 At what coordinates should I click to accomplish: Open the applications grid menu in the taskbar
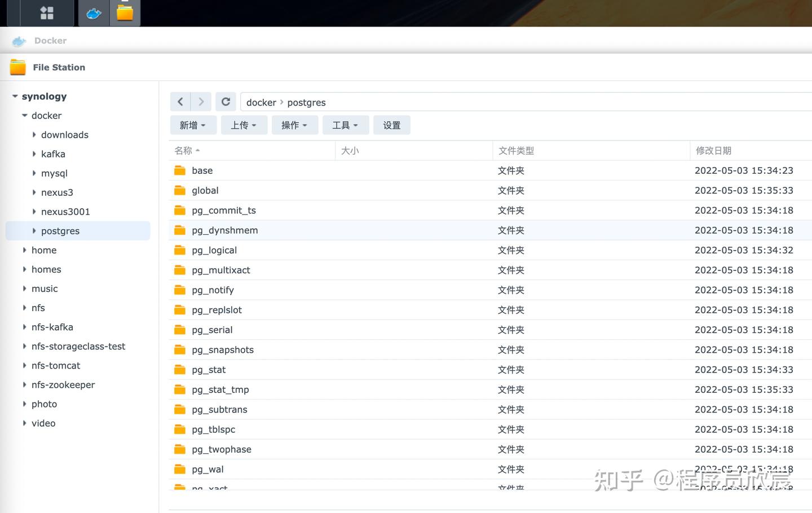[x=46, y=12]
